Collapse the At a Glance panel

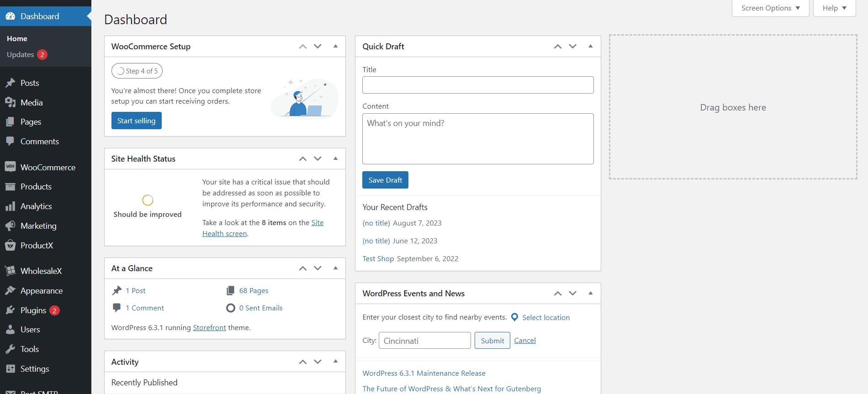tap(336, 268)
